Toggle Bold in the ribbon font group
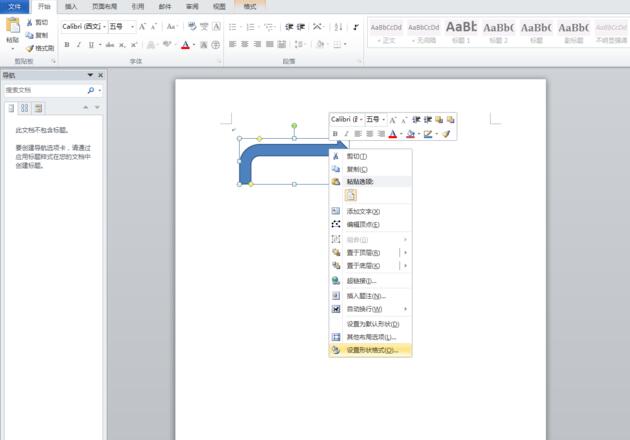The height and width of the screenshot is (440, 630). pyautogui.click(x=67, y=45)
